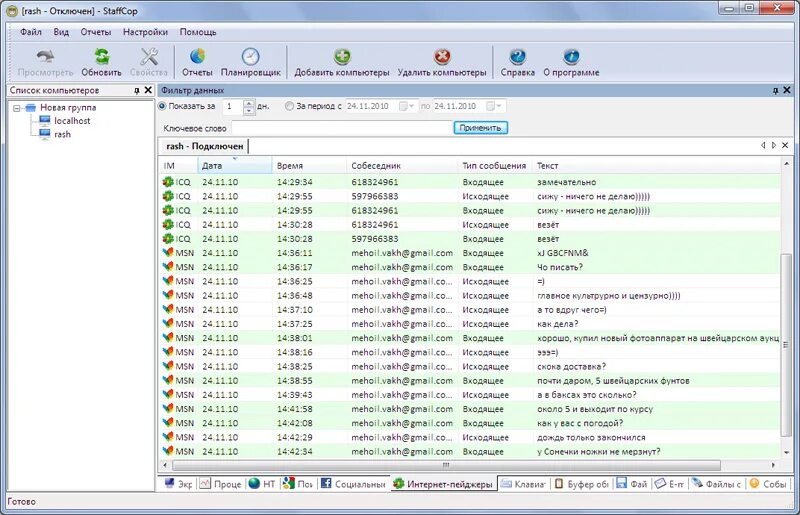The width and height of the screenshot is (800, 515).
Task: Pin the Список компьютеров panel
Action: point(137,90)
